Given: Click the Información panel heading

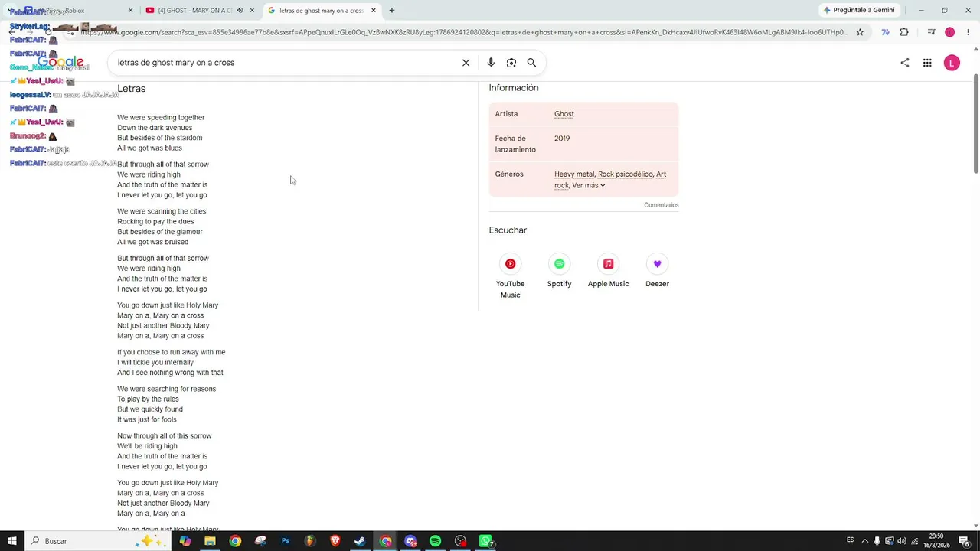Looking at the screenshot, I should click(x=514, y=88).
